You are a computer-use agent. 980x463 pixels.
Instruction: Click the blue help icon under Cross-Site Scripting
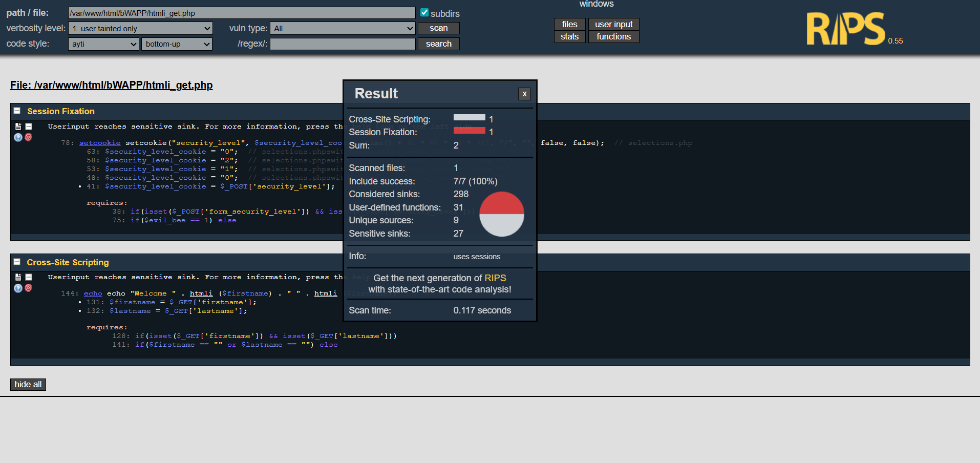18,288
